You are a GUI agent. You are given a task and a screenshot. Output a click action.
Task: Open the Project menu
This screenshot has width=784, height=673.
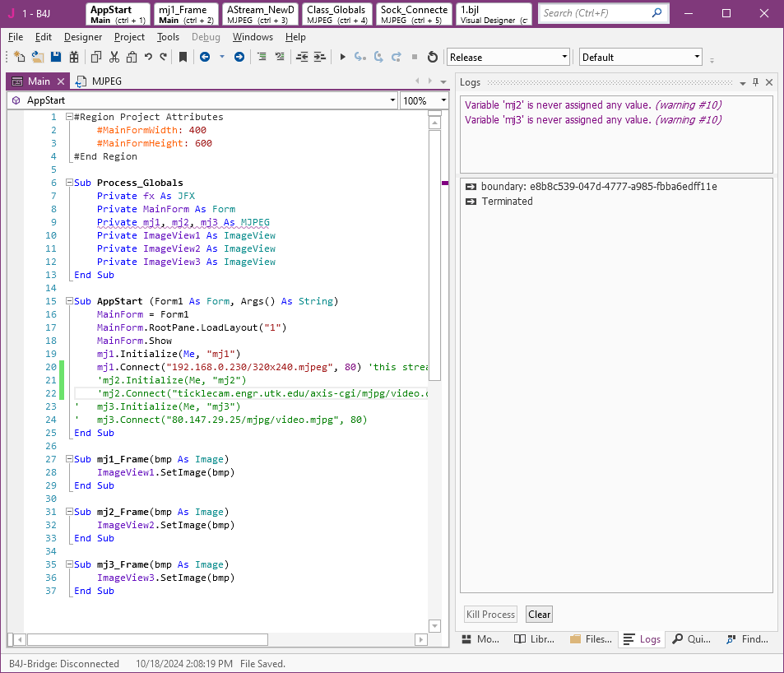point(129,37)
